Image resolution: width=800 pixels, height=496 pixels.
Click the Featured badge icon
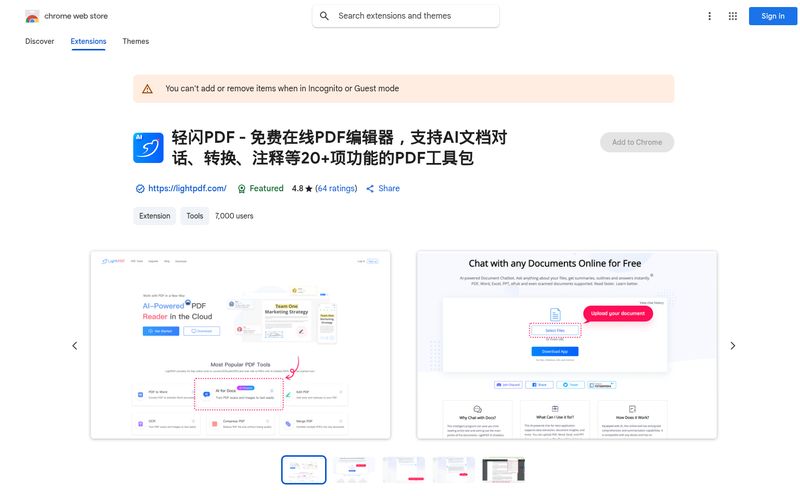point(242,189)
